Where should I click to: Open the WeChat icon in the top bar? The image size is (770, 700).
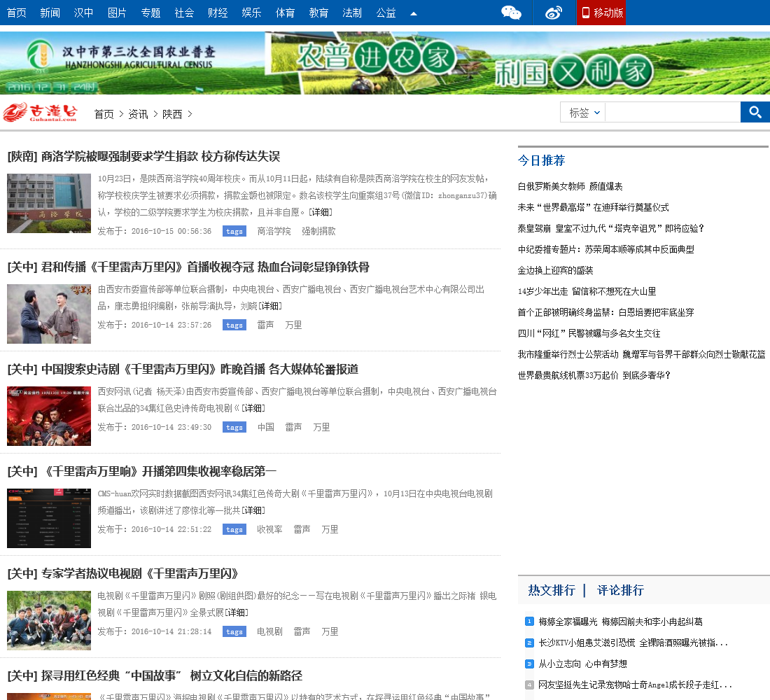(511, 13)
